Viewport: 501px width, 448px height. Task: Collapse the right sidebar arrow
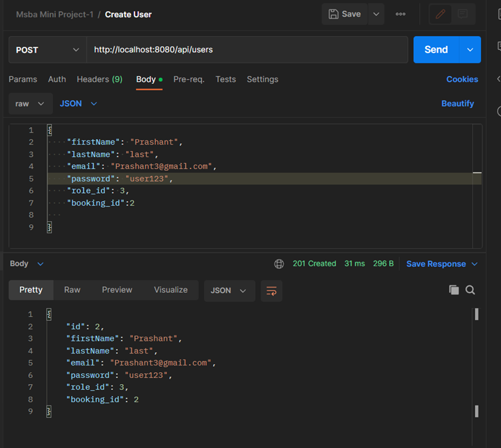coord(498,79)
